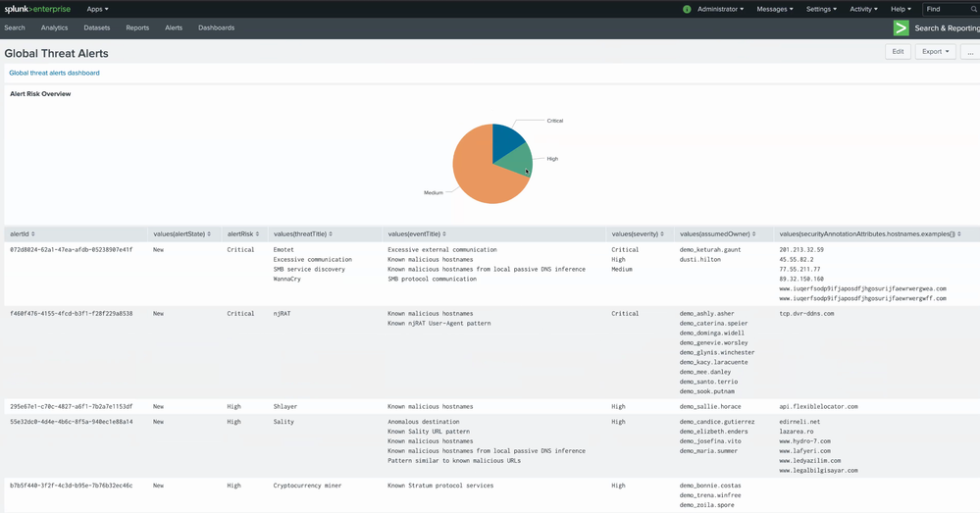Sort by alertRisk column header
This screenshot has height=513, width=980.
[243, 233]
